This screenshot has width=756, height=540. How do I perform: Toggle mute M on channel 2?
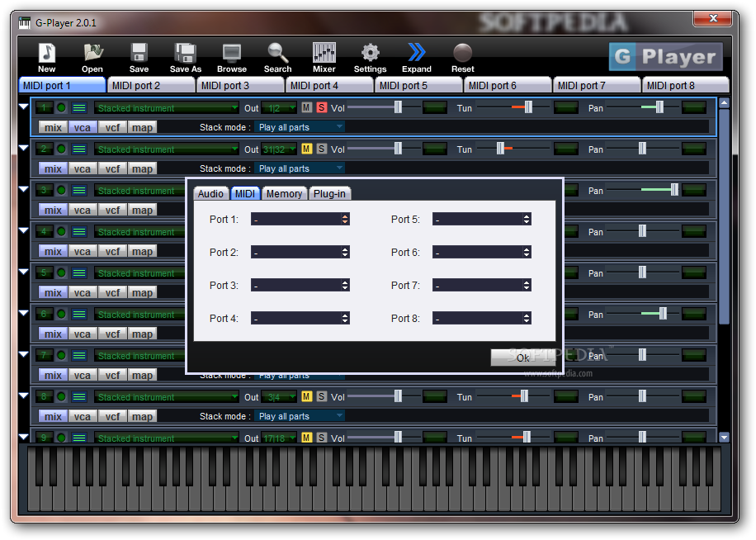(x=307, y=149)
